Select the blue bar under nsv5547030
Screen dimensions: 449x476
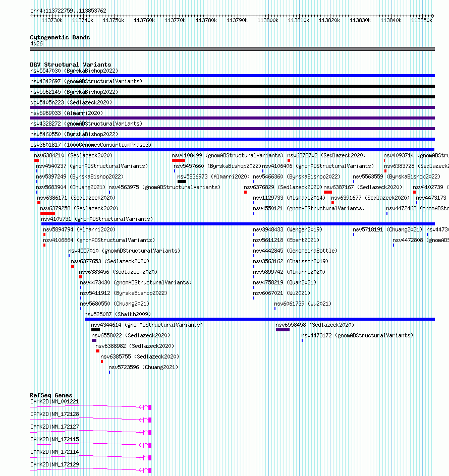tap(233, 76)
